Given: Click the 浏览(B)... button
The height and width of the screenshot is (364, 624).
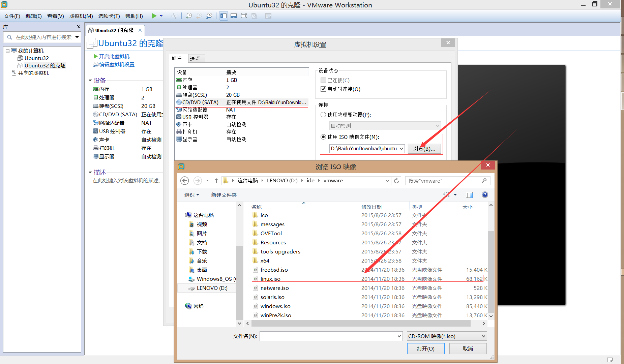Looking at the screenshot, I should (x=424, y=149).
